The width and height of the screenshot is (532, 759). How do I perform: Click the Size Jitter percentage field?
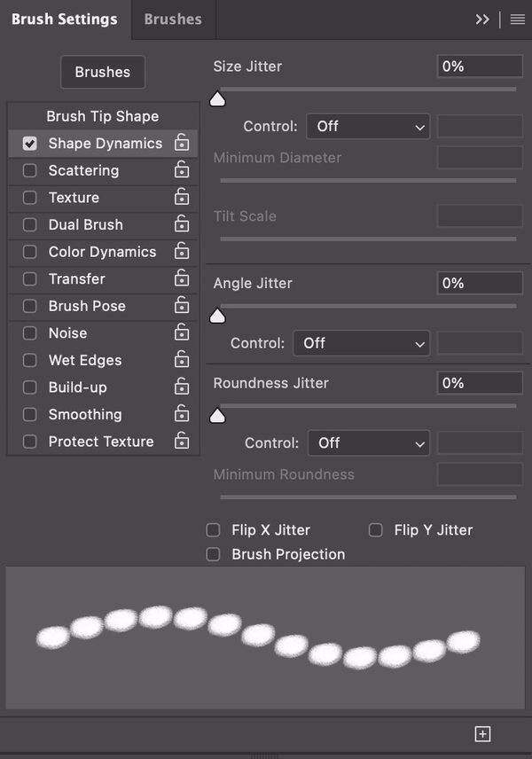(479, 67)
